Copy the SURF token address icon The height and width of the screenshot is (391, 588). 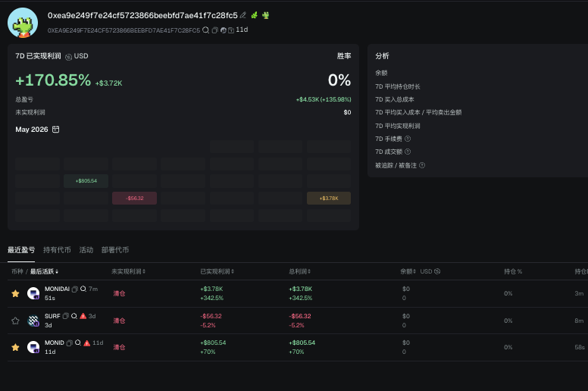(x=66, y=316)
